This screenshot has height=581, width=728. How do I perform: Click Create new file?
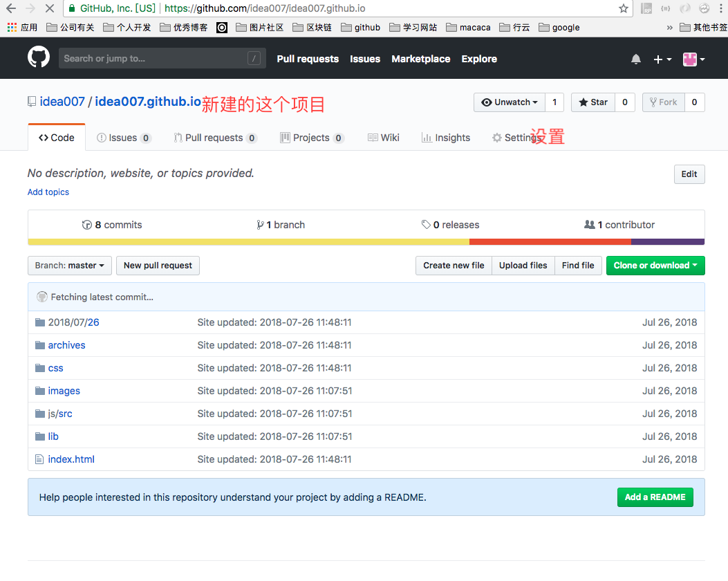454,266
